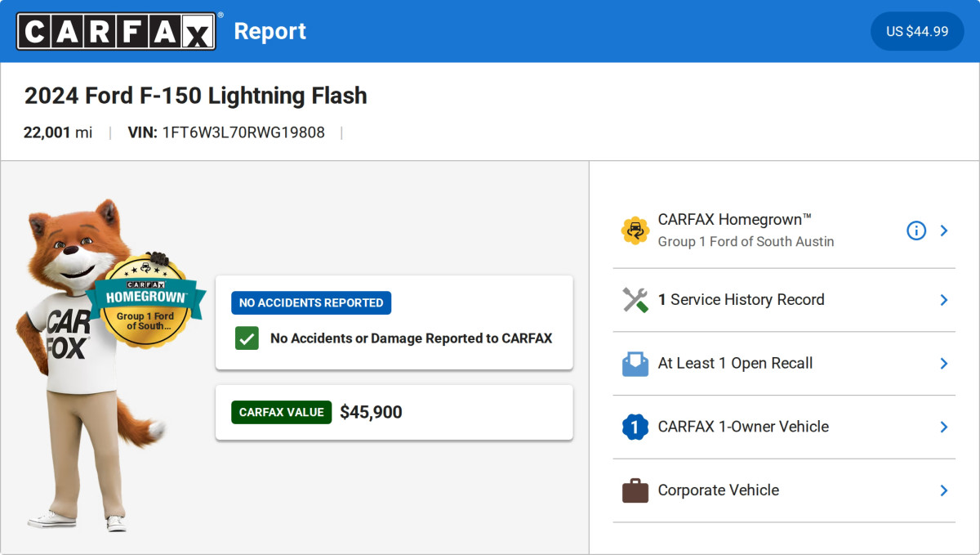Click Group 1 Ford of South Austin text
The height and width of the screenshot is (555, 980).
click(x=746, y=242)
